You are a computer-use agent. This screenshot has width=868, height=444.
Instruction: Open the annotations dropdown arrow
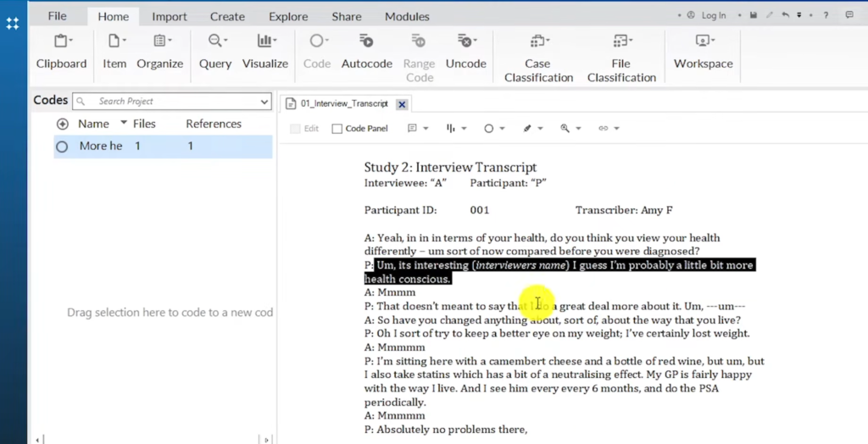[x=426, y=129]
